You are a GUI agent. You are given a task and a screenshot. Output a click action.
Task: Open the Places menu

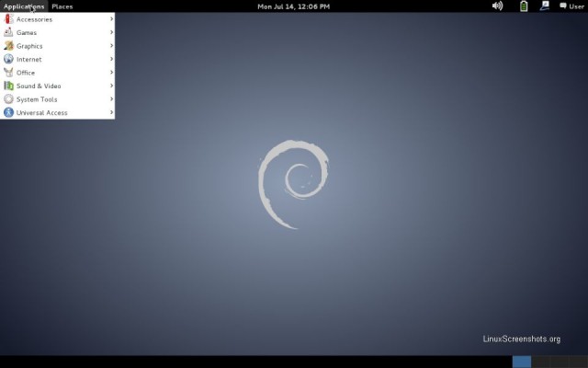click(x=62, y=6)
